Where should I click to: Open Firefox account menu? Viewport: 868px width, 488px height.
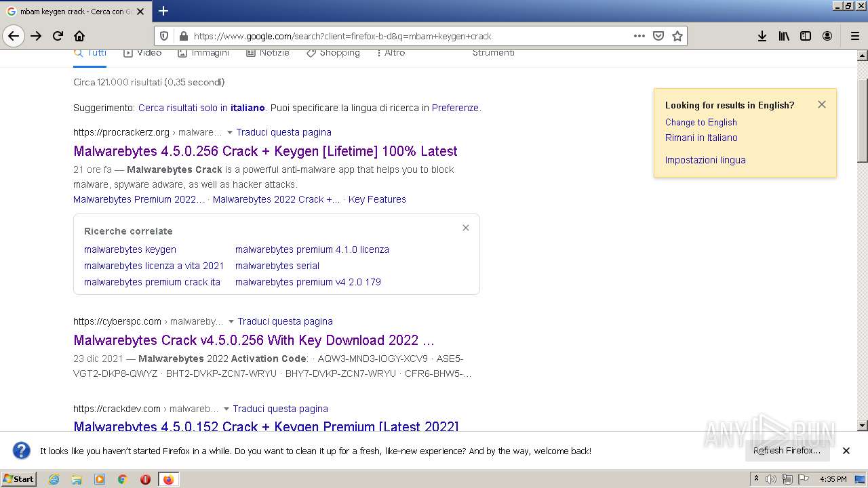(827, 36)
